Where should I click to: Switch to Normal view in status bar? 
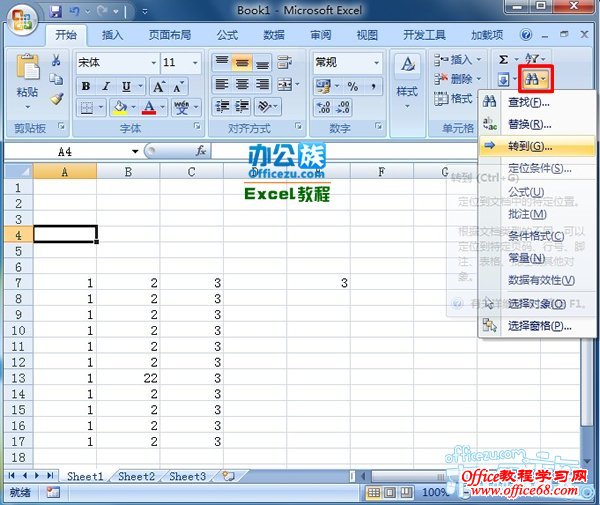click(x=373, y=493)
